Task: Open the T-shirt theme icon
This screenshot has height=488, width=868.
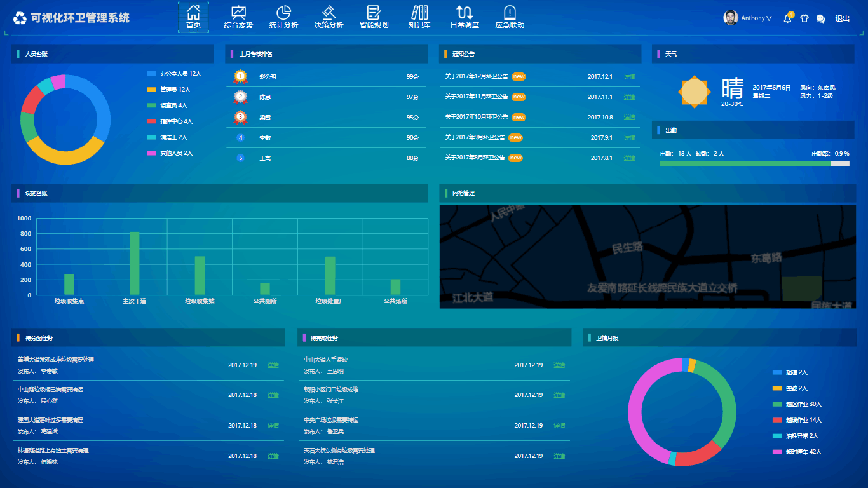Action: click(804, 18)
